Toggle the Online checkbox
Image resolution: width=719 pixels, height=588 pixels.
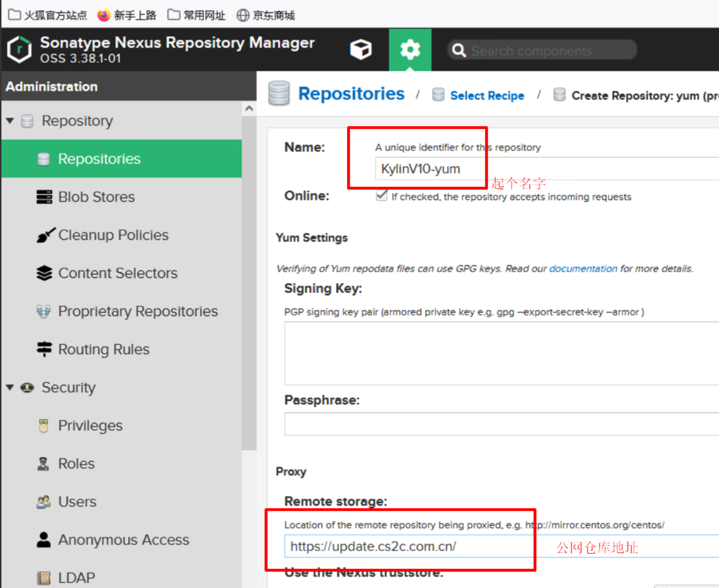click(381, 196)
